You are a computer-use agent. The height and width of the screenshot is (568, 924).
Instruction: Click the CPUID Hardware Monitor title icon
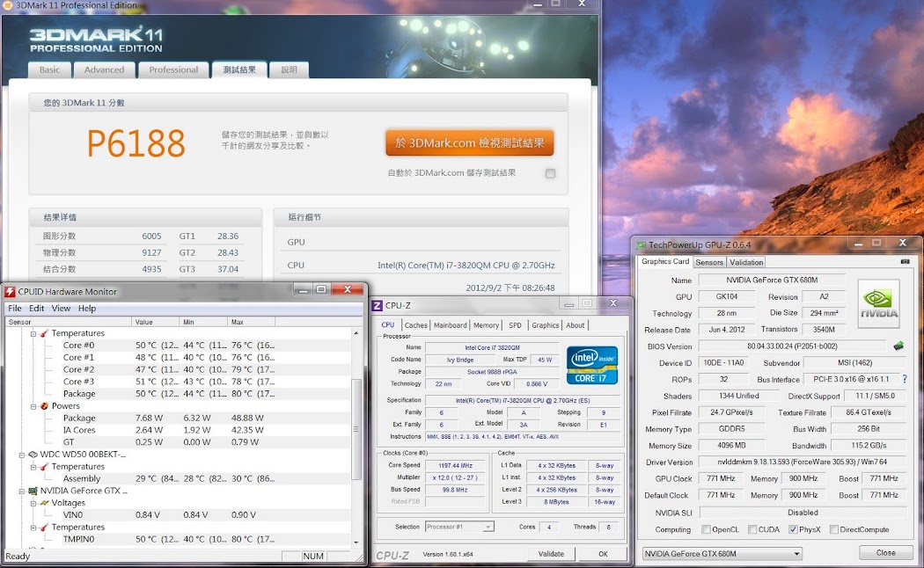tap(10, 291)
